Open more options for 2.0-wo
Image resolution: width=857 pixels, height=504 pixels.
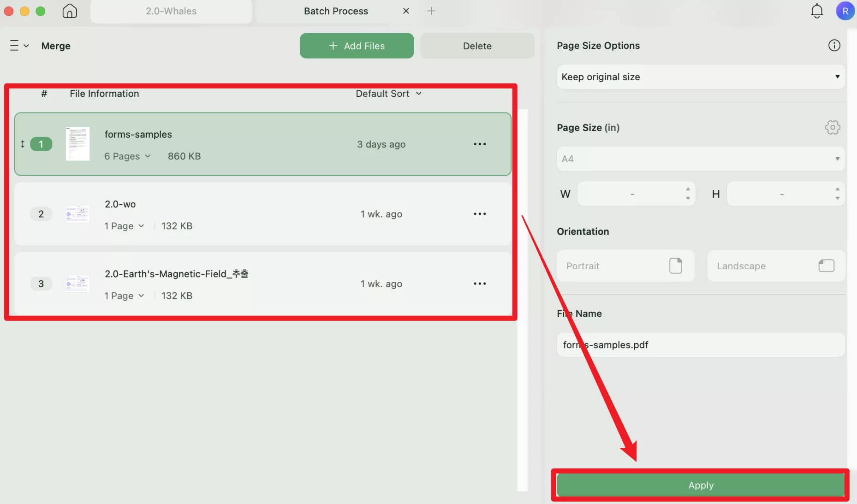[480, 214]
